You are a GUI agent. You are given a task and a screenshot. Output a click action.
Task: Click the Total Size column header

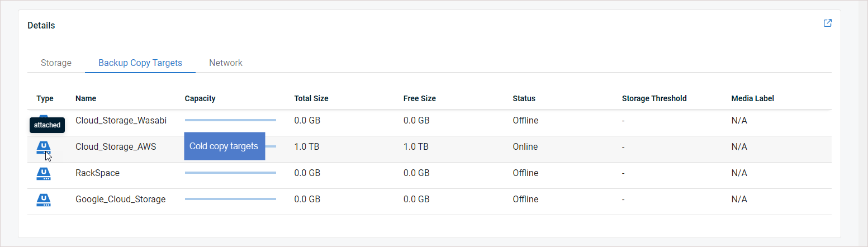point(311,98)
